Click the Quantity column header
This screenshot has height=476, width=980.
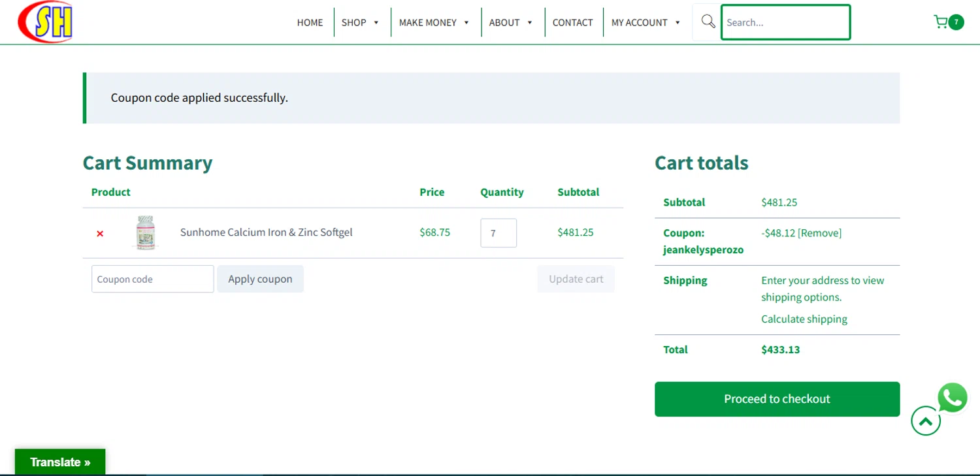[x=502, y=192]
